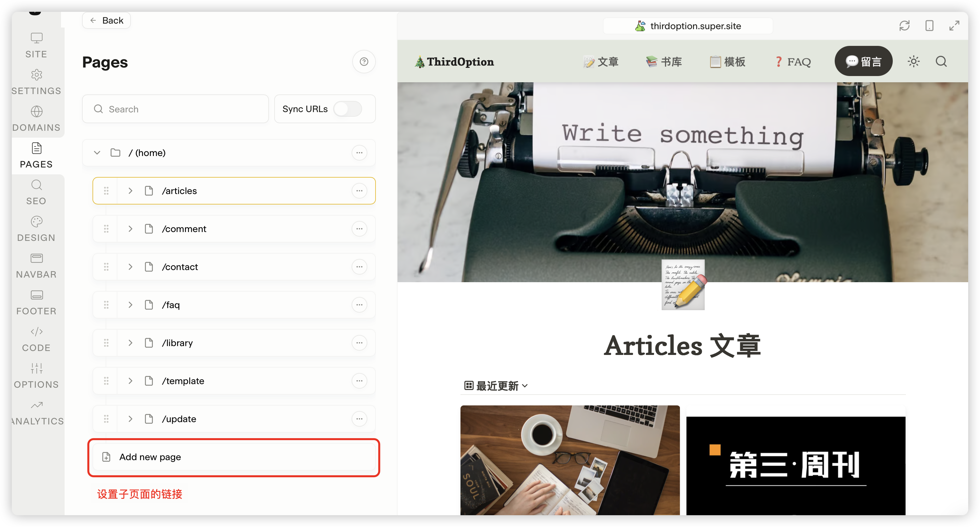Click the help icon next to Pages

(x=364, y=62)
